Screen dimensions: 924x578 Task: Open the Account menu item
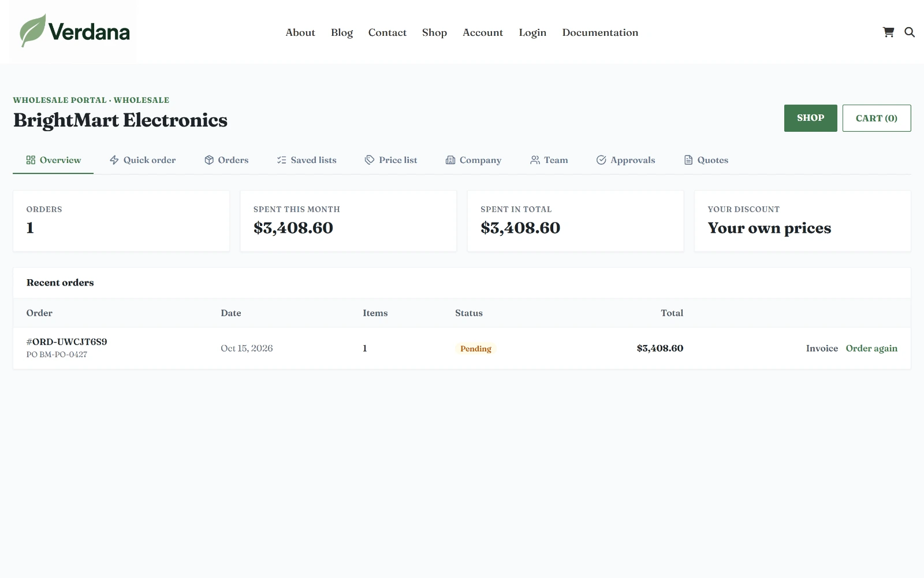(x=483, y=32)
